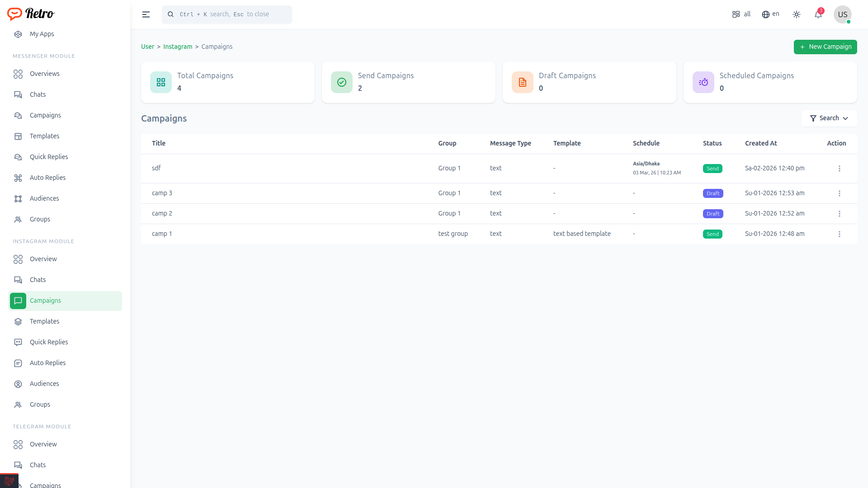The height and width of the screenshot is (488, 868).
Task: Switch light/dark theme with sun icon
Action: pos(797,14)
